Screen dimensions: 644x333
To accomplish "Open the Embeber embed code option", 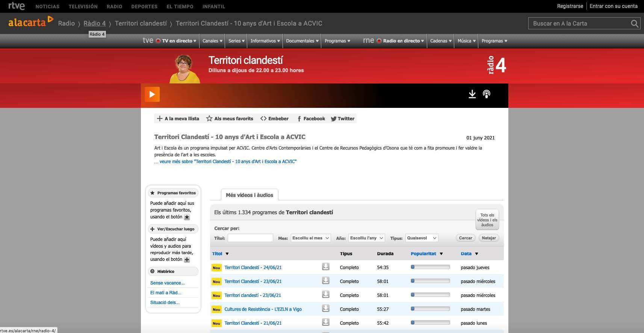I will coord(274,118).
